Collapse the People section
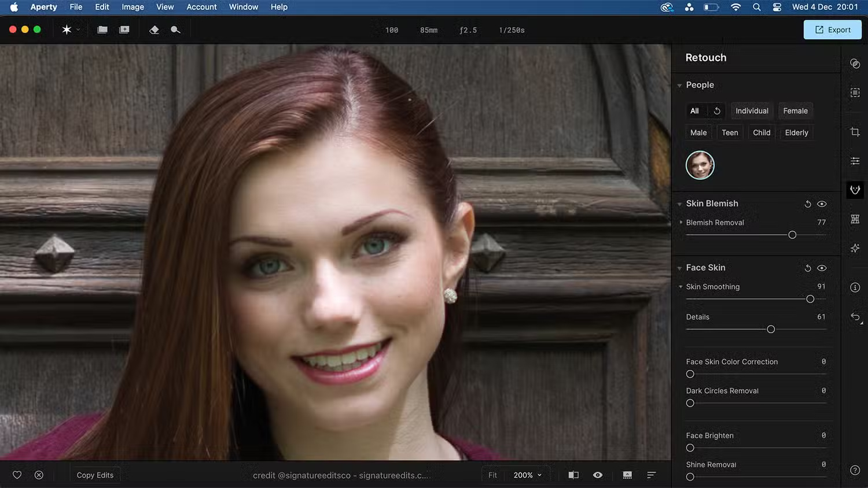Image resolution: width=868 pixels, height=488 pixels. pyautogui.click(x=679, y=86)
